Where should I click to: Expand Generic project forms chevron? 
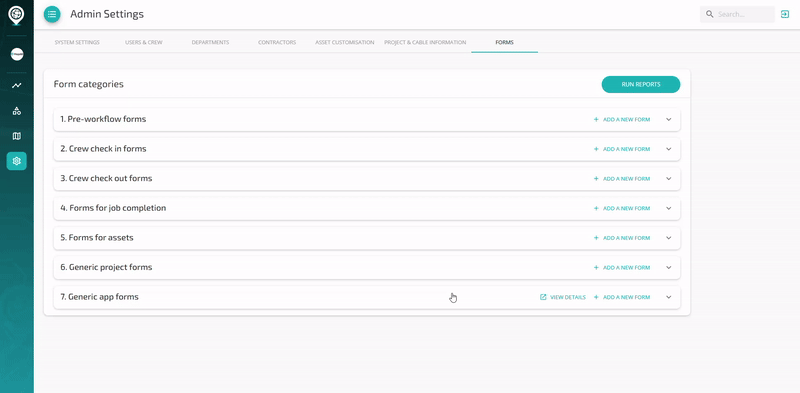(669, 267)
